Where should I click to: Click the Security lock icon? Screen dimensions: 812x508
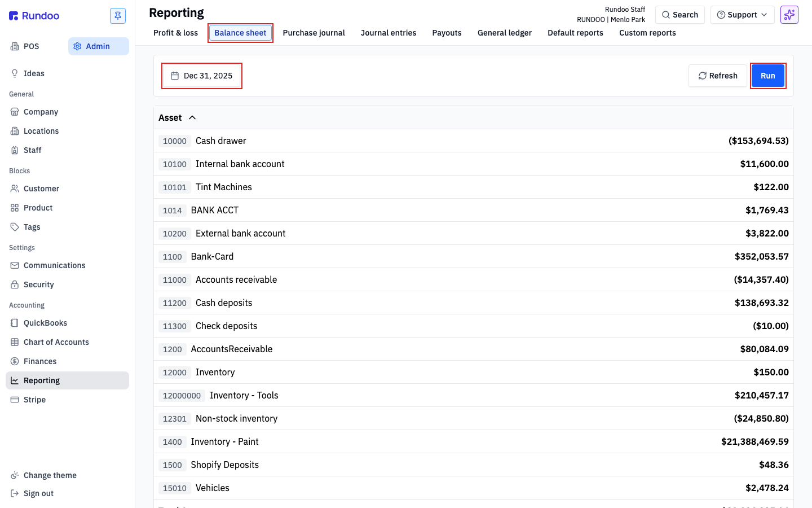tap(15, 284)
